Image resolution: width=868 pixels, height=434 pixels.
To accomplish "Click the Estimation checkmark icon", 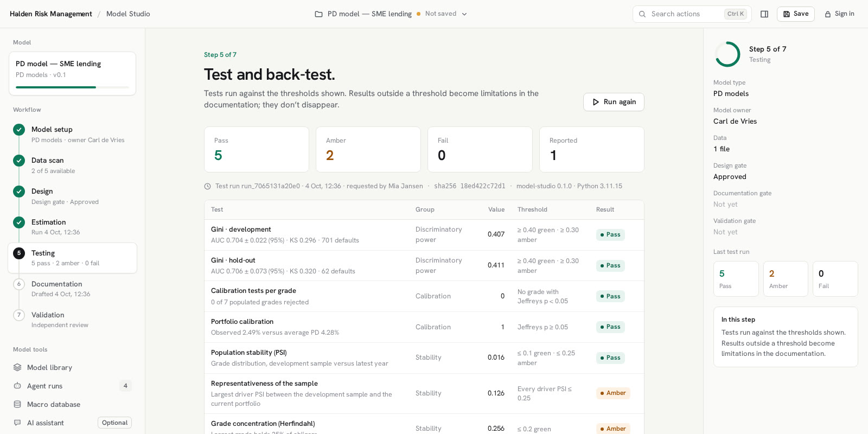I will pyautogui.click(x=19, y=222).
